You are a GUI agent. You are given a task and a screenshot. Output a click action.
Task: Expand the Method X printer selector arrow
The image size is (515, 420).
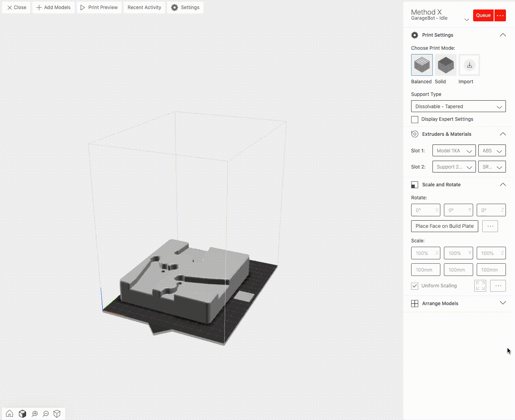pos(466,19)
